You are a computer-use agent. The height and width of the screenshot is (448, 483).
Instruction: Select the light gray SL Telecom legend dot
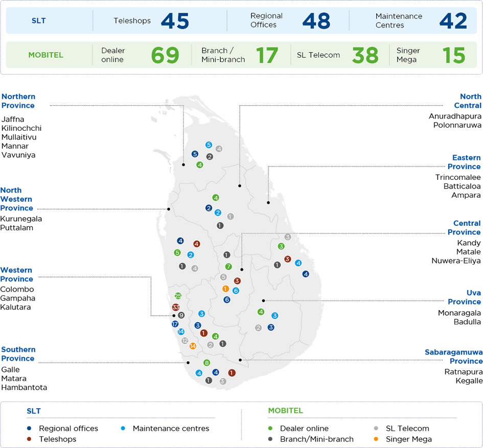coord(376,428)
